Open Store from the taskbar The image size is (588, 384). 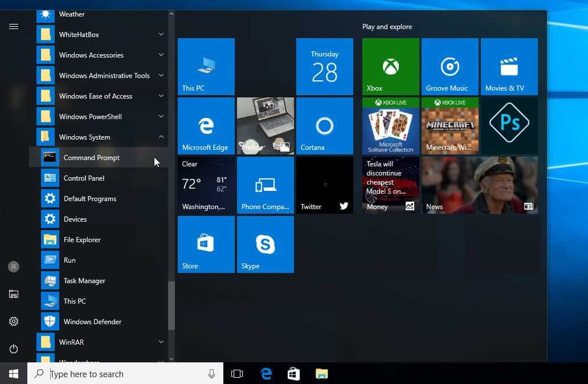293,374
